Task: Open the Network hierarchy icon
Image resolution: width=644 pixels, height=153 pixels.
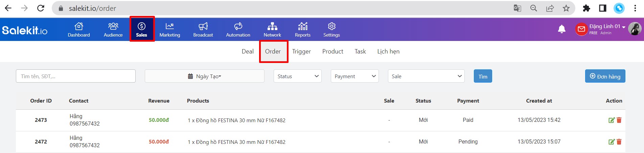Action: 272,26
